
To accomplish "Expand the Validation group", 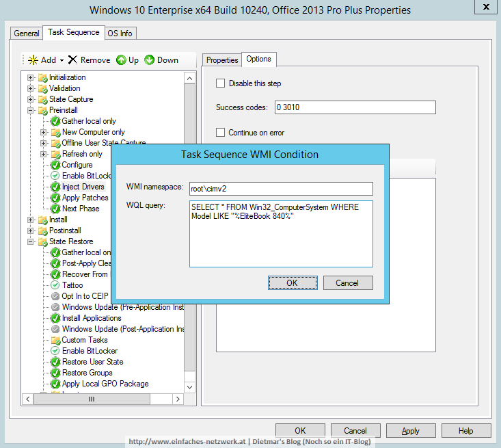I will coord(30,89).
